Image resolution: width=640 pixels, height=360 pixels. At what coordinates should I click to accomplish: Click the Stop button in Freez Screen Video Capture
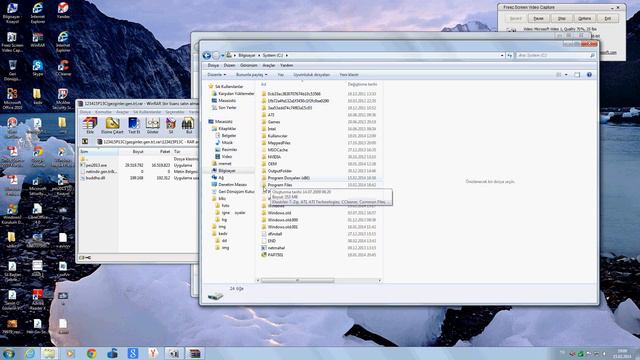tap(562, 18)
